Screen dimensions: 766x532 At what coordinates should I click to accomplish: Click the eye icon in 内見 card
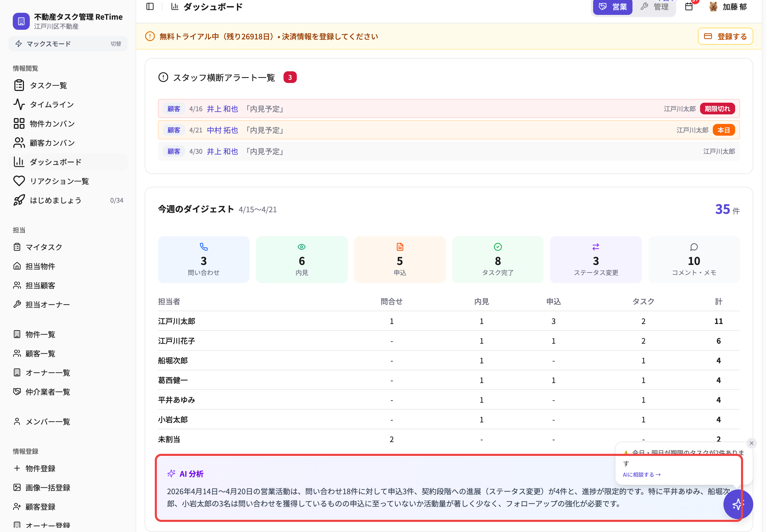tap(302, 247)
